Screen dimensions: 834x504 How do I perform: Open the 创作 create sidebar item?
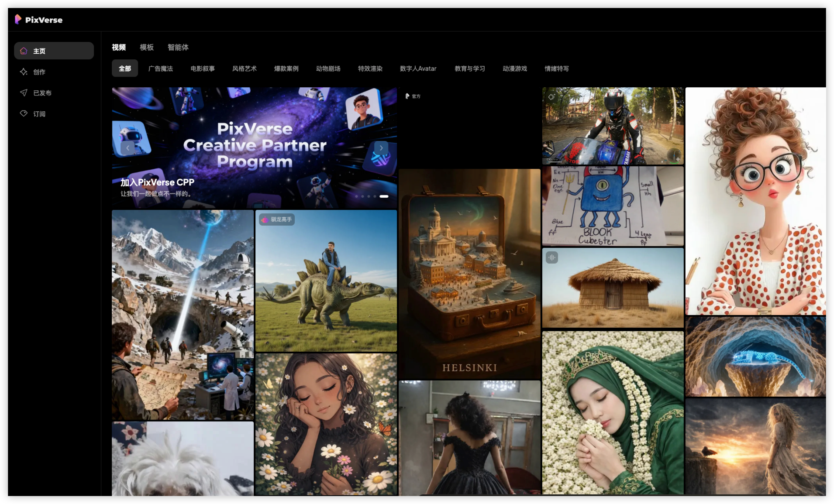pos(38,72)
